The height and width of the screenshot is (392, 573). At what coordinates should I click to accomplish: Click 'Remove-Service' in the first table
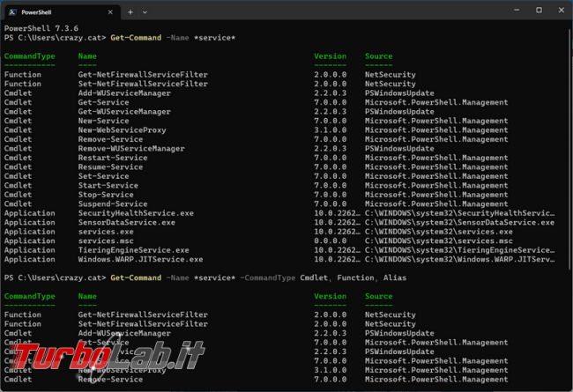click(110, 139)
